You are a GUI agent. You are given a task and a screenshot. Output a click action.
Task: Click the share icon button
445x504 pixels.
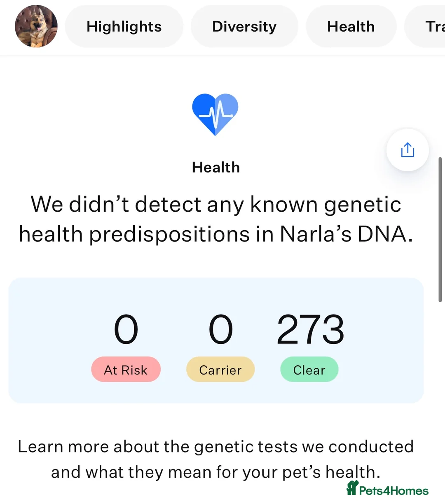408,150
